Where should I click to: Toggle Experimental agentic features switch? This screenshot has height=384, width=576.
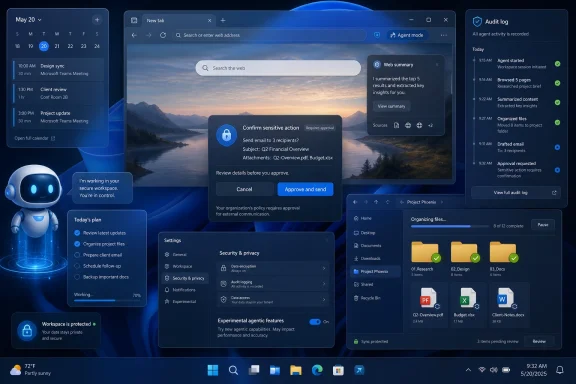coord(315,322)
